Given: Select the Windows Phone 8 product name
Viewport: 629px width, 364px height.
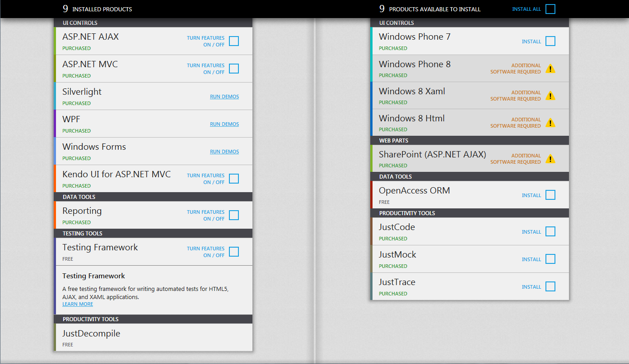Looking at the screenshot, I should point(415,64).
